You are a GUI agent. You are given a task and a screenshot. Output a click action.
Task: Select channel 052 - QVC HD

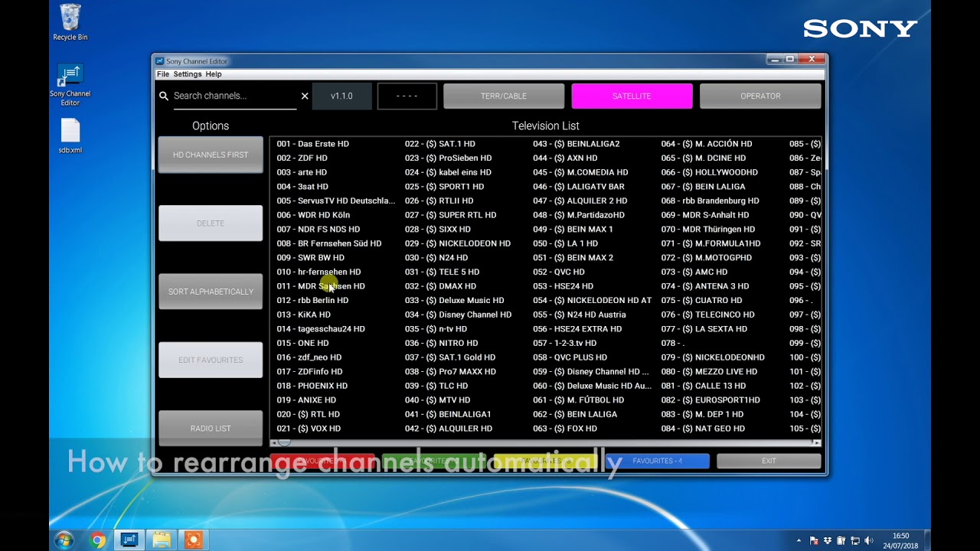click(558, 272)
